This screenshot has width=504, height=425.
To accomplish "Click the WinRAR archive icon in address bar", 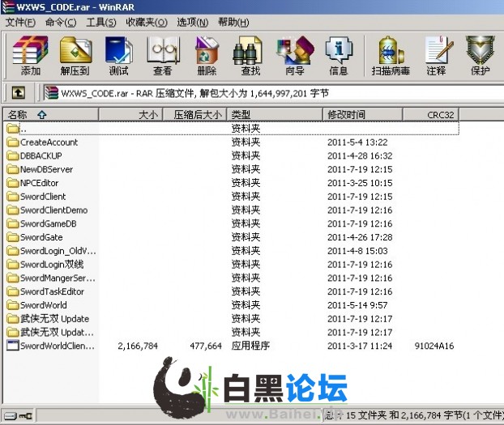I will (x=51, y=93).
